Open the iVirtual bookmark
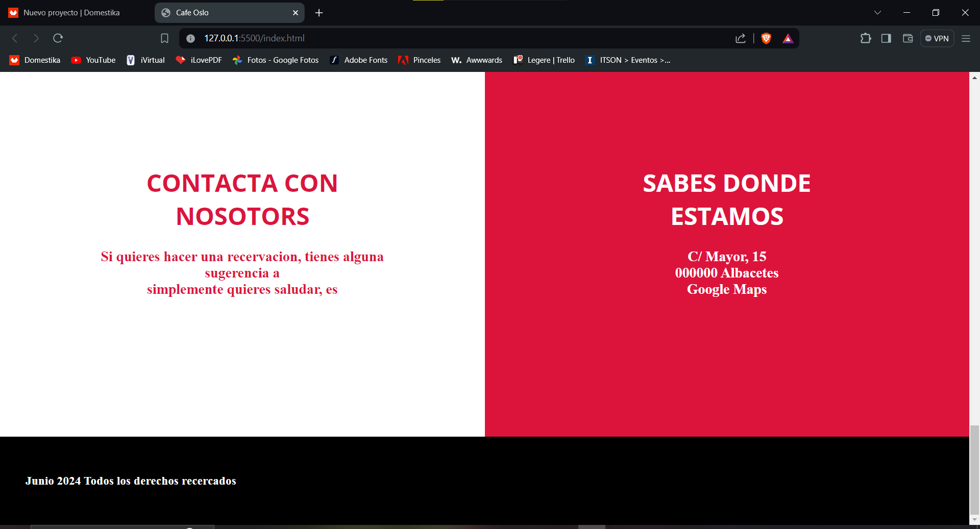The height and width of the screenshot is (529, 980). pos(145,60)
